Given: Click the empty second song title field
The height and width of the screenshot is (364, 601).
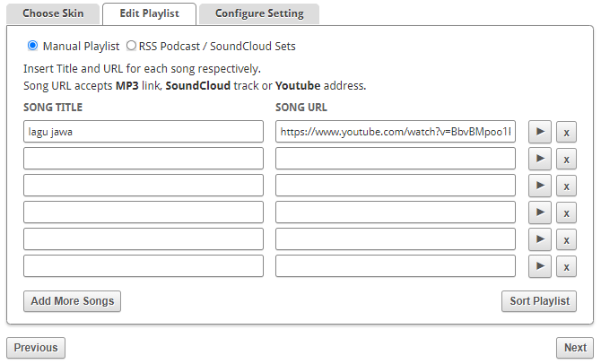Looking at the screenshot, I should [x=144, y=159].
